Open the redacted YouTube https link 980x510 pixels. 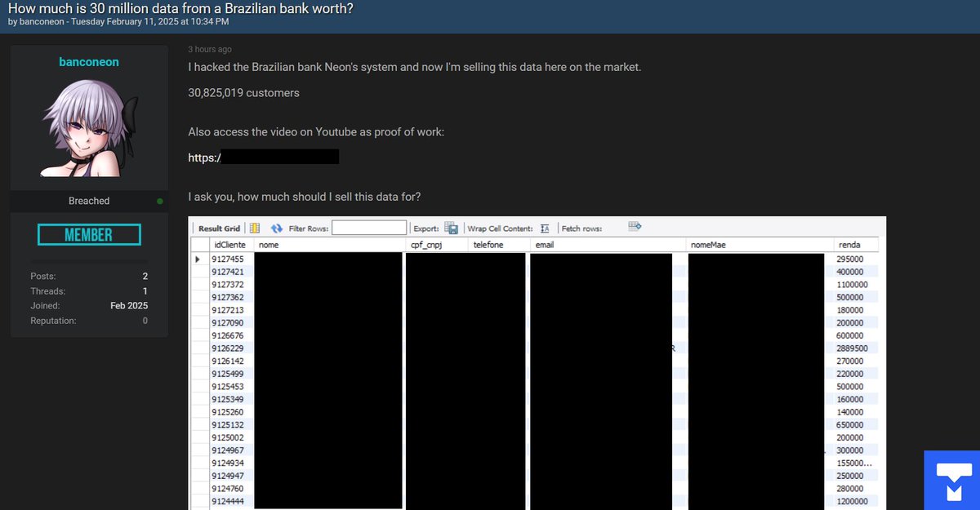263,157
